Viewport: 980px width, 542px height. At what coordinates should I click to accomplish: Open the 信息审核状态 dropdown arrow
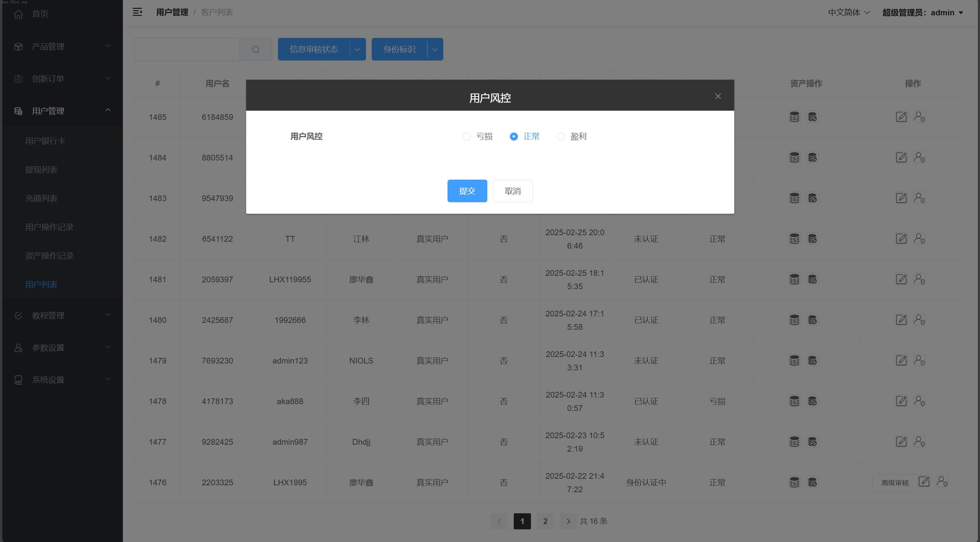pos(357,49)
